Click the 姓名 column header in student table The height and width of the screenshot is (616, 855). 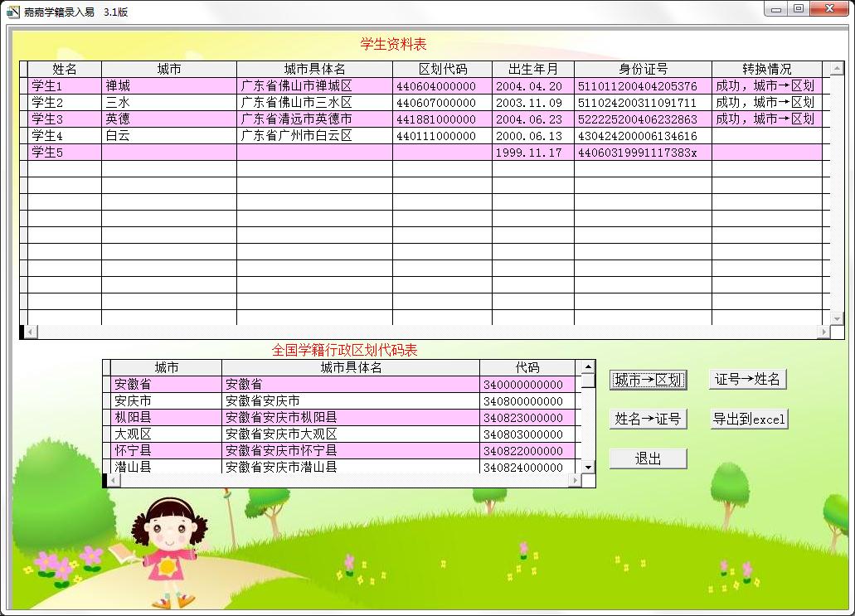tap(65, 70)
